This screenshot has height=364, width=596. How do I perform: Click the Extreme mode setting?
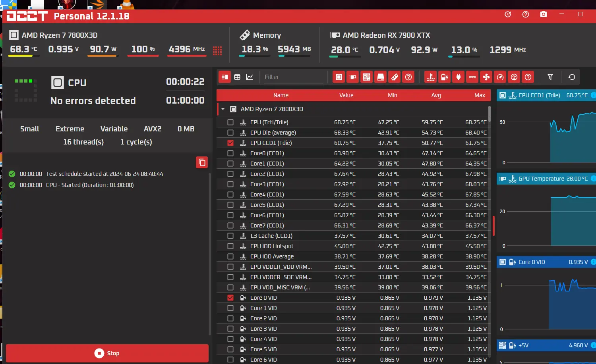pos(70,129)
